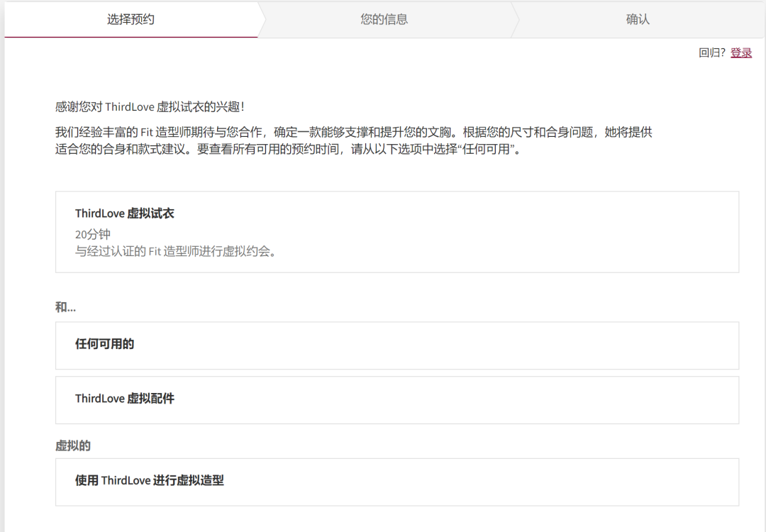Click the 虚拟的 section label
This screenshot has width=766, height=532.
point(73,446)
